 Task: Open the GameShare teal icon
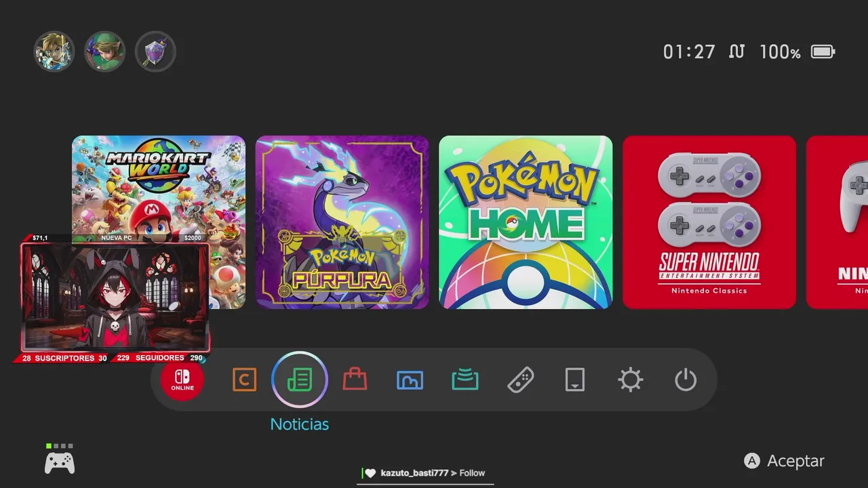click(465, 380)
